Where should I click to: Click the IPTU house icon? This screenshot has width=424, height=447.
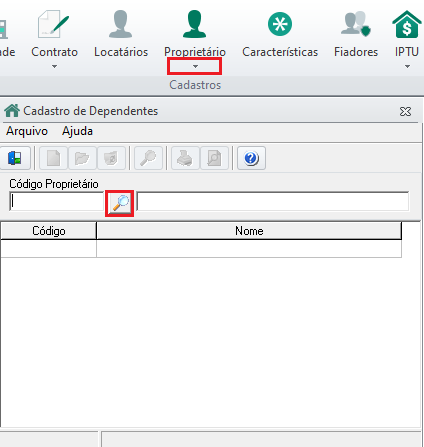pyautogui.click(x=407, y=24)
